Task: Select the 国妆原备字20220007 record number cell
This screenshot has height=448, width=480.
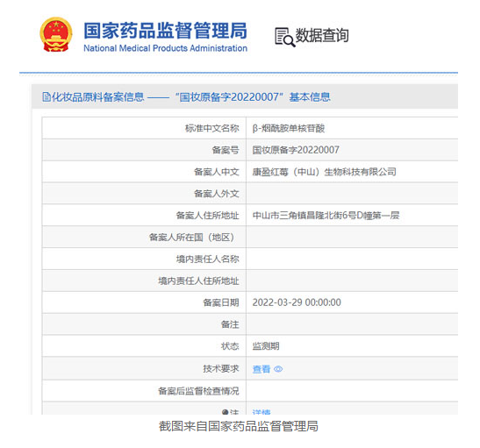Action: (296, 150)
